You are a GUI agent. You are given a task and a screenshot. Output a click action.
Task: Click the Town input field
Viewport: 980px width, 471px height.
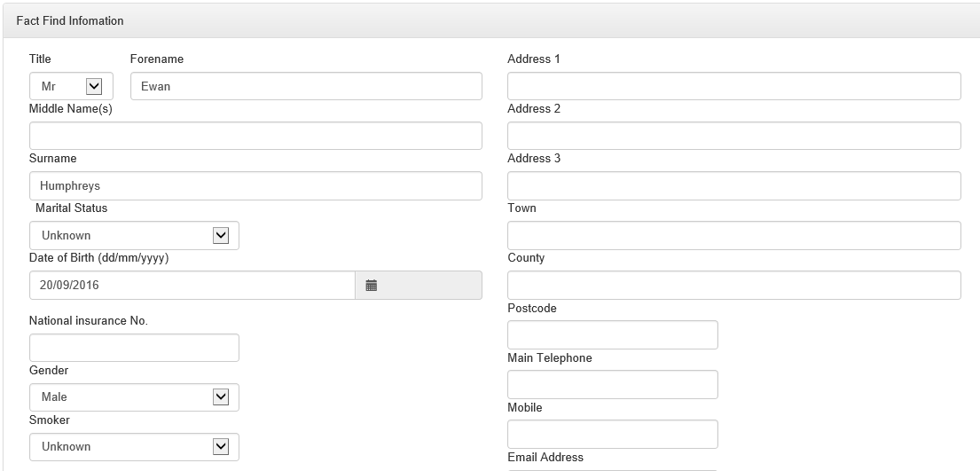pos(733,236)
